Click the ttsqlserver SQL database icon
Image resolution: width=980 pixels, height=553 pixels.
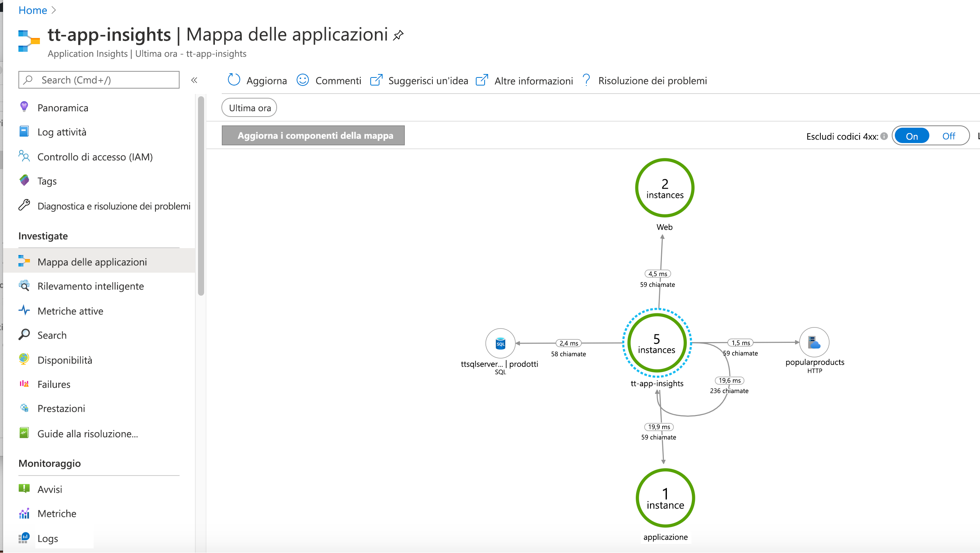pos(500,344)
